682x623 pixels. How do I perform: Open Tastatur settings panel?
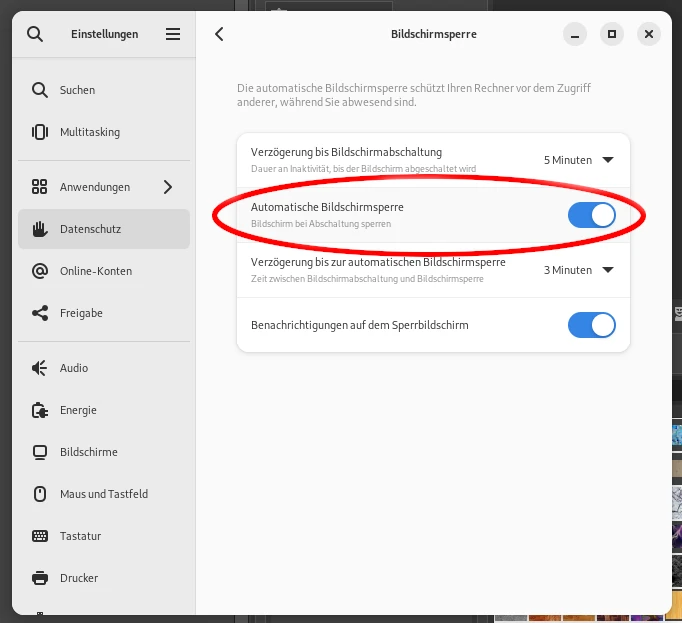104,536
